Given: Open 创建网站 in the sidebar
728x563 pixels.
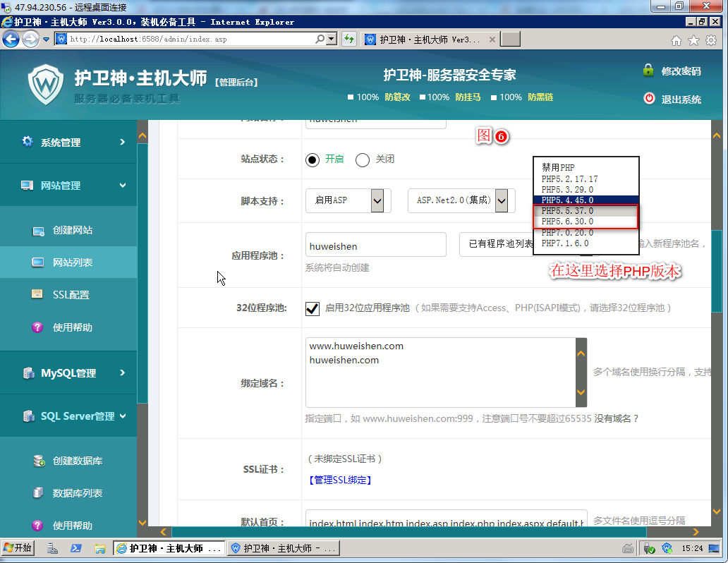Looking at the screenshot, I should (72, 231).
